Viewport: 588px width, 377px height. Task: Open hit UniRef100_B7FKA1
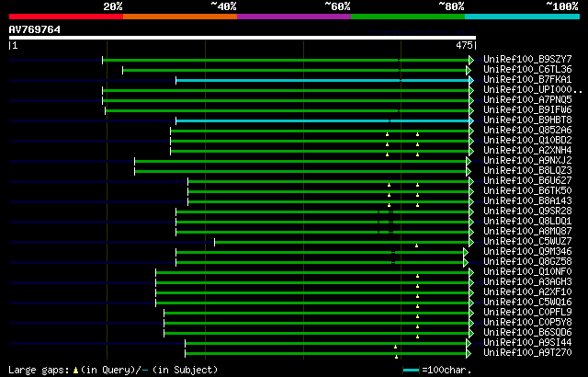coord(527,79)
